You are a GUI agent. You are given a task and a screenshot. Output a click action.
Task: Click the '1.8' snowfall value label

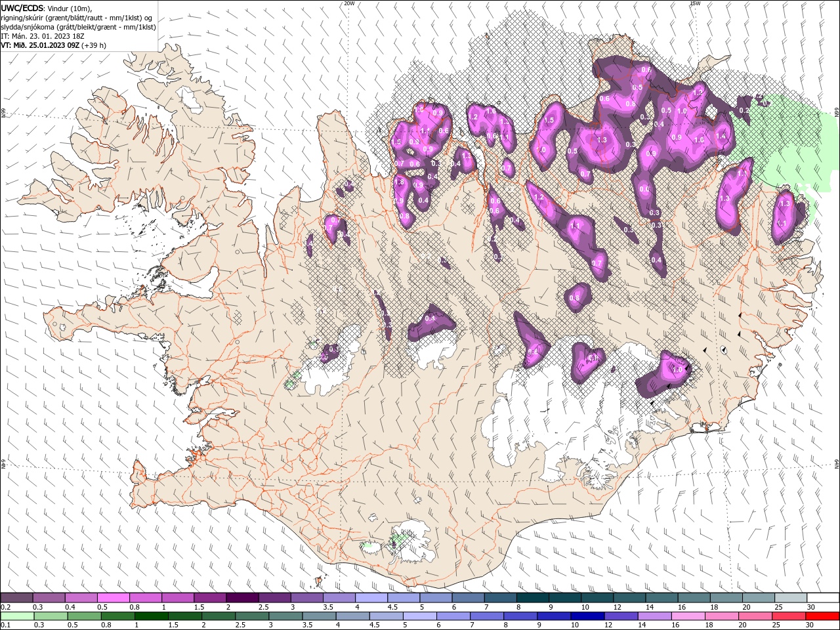399,182
